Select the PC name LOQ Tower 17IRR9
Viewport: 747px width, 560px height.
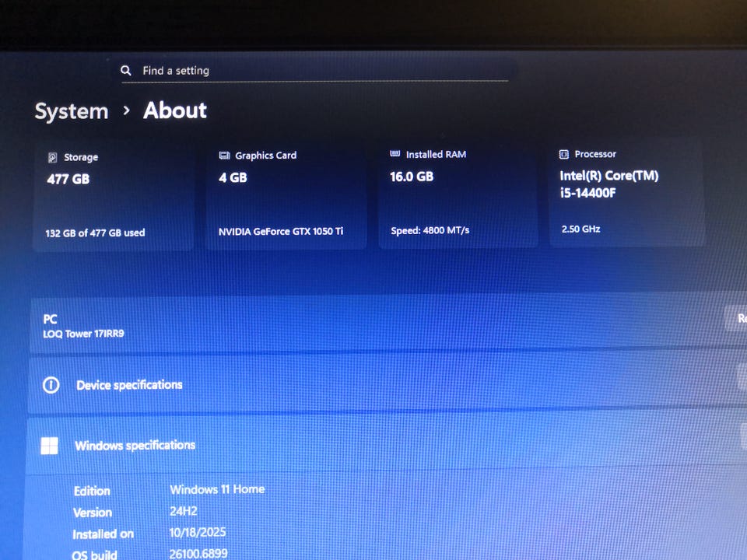(83, 334)
